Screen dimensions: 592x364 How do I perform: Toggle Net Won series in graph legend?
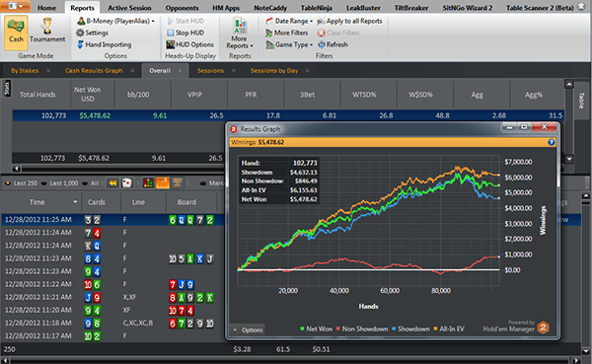(x=316, y=328)
